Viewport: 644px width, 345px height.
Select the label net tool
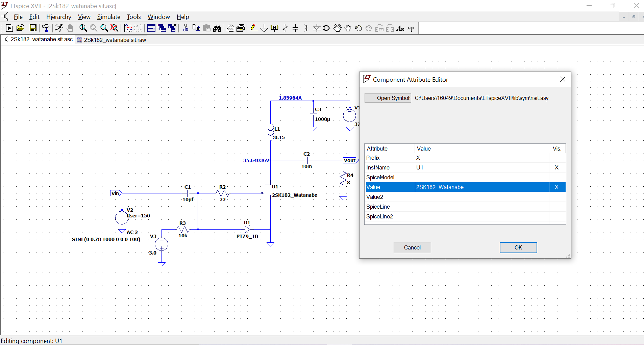(x=275, y=28)
